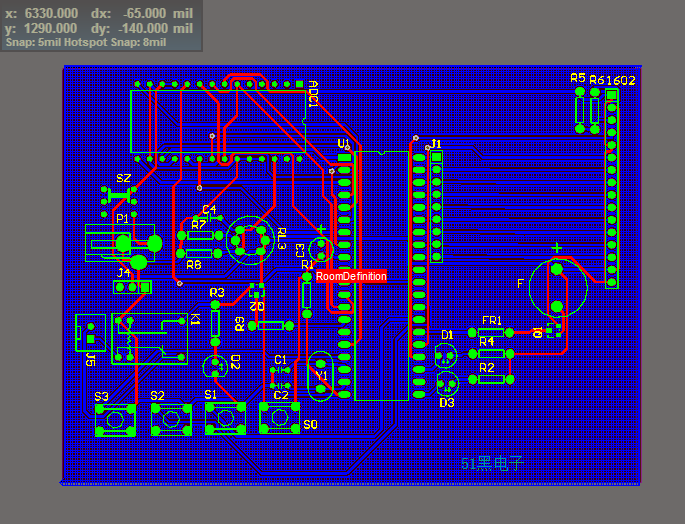
Task: Select the E3 capacitor circular footprint
Action: [x=321, y=249]
